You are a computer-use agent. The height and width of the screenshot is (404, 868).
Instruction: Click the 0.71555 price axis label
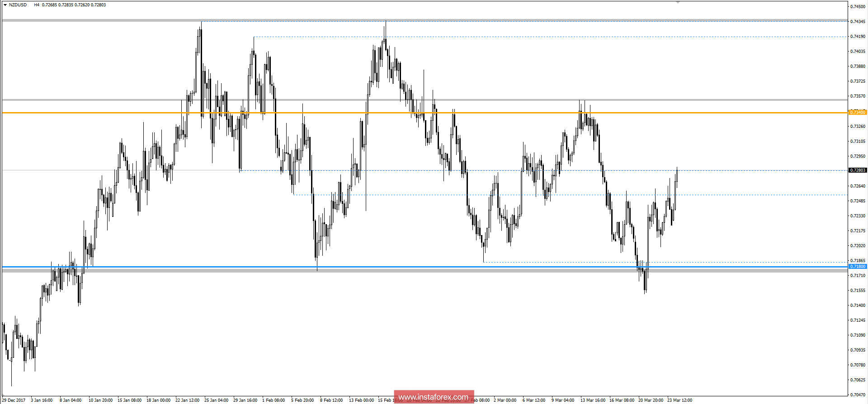(858, 291)
